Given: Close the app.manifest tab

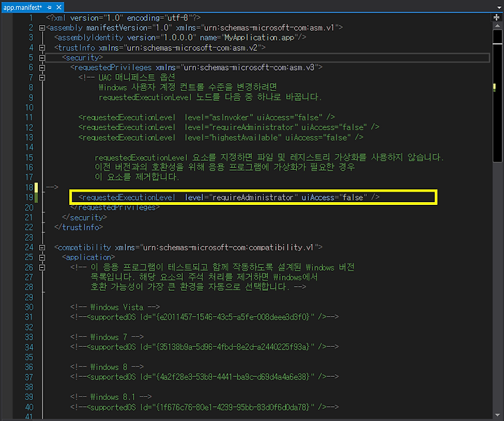Looking at the screenshot, I should 59,7.
